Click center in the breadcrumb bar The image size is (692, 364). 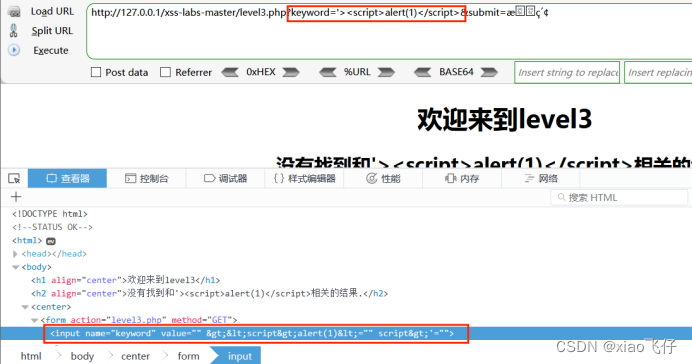[x=135, y=356]
